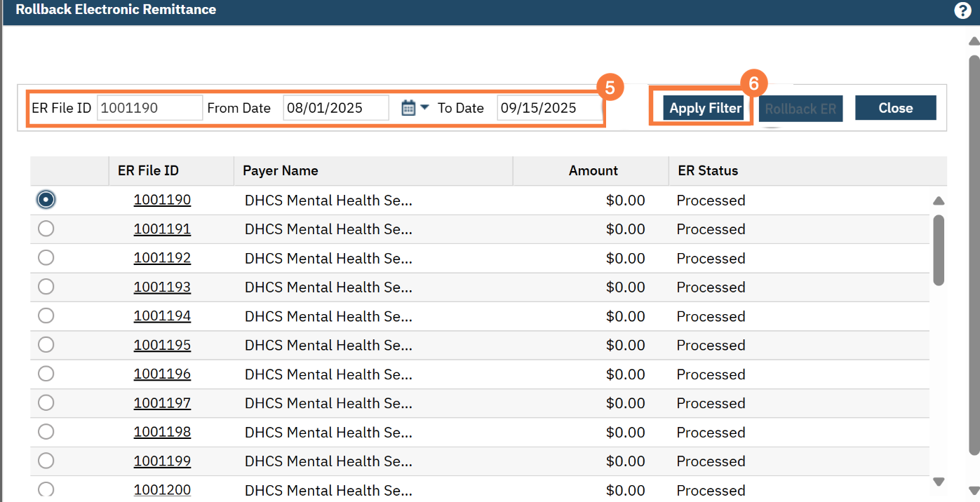Click the Apply Filter button
This screenshot has height=502, width=980.
point(704,109)
